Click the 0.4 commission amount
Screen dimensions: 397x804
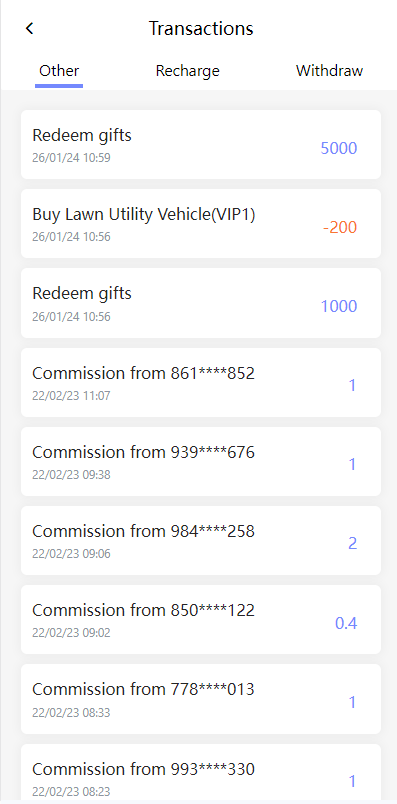click(x=346, y=623)
